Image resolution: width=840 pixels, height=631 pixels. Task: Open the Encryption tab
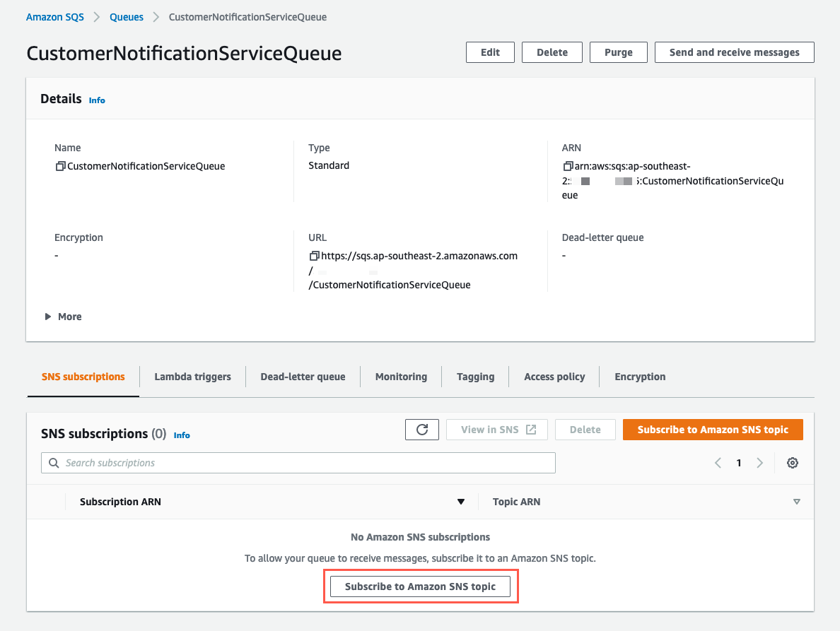point(640,377)
